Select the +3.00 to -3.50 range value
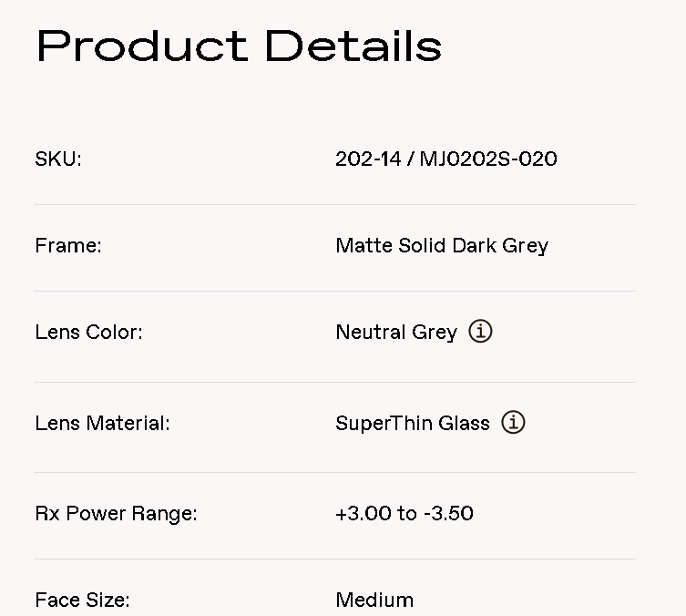This screenshot has width=686, height=616. pyautogui.click(x=404, y=513)
